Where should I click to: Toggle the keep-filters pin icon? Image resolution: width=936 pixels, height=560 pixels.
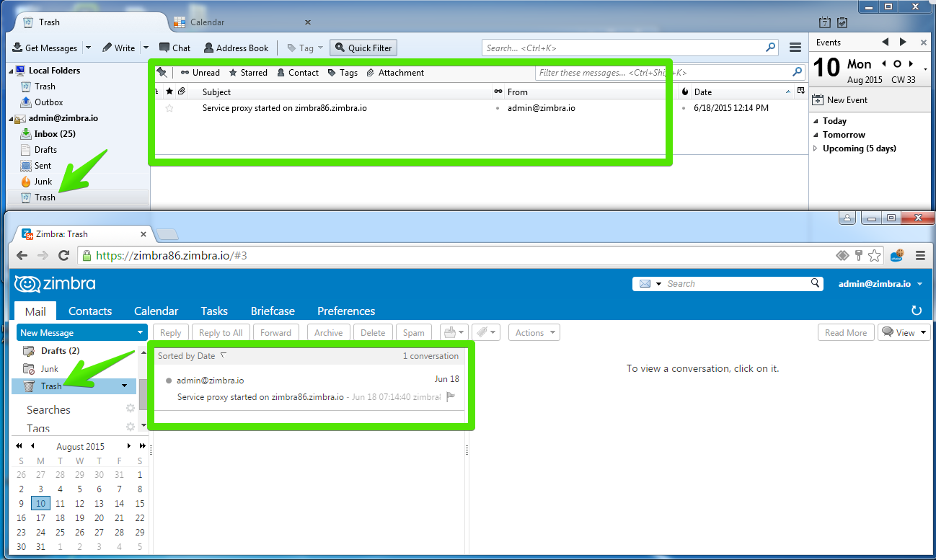point(162,73)
